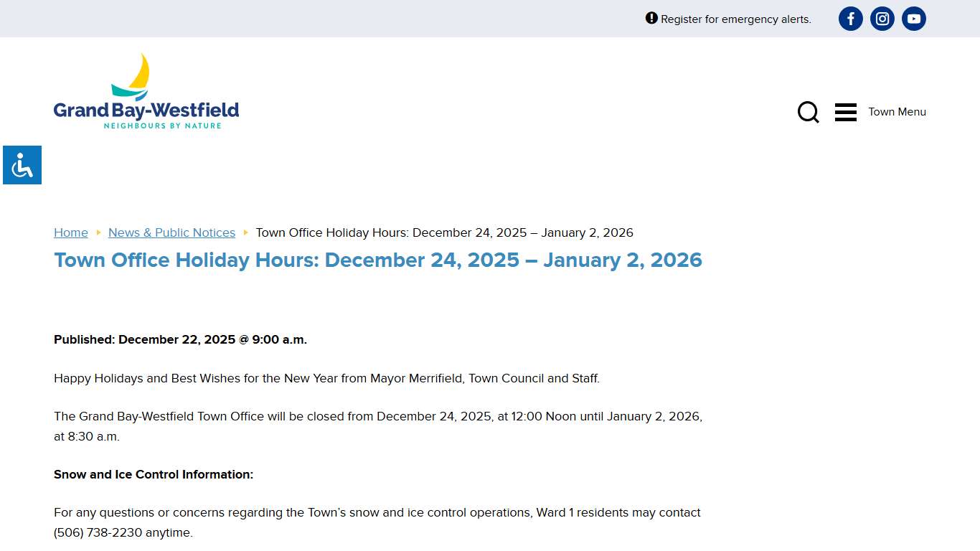Click the Published December 22 date text
980x551 pixels.
click(180, 339)
